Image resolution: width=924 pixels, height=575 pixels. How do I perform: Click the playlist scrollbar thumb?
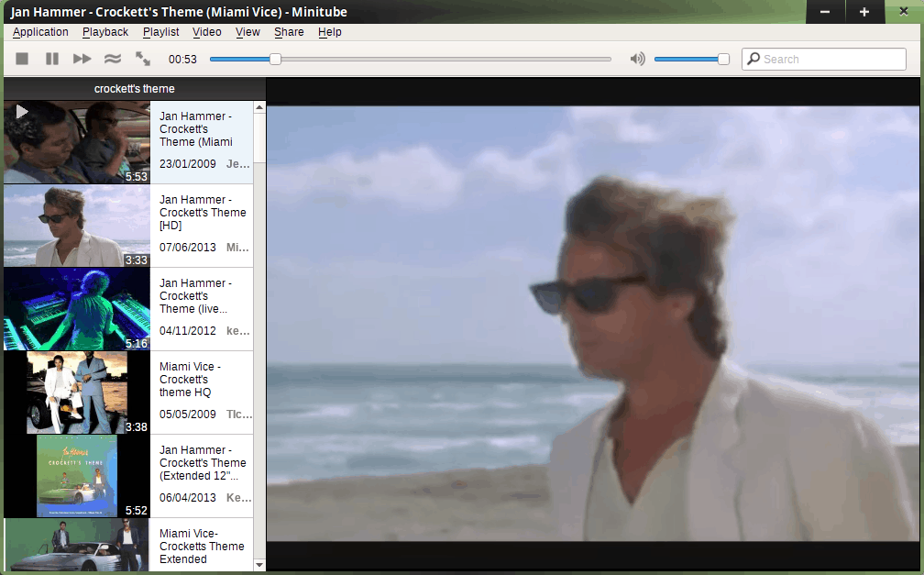[259, 138]
